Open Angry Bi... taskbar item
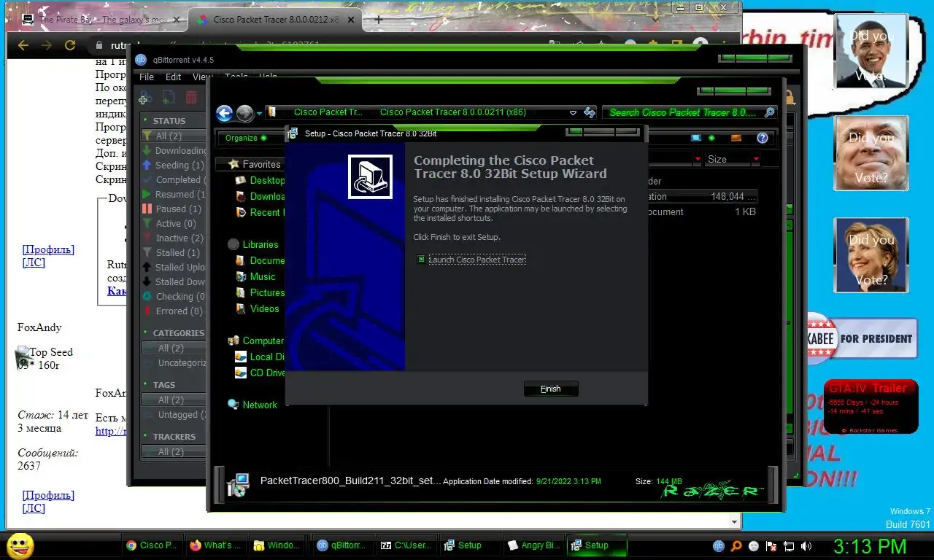The width and height of the screenshot is (934, 560). click(534, 545)
